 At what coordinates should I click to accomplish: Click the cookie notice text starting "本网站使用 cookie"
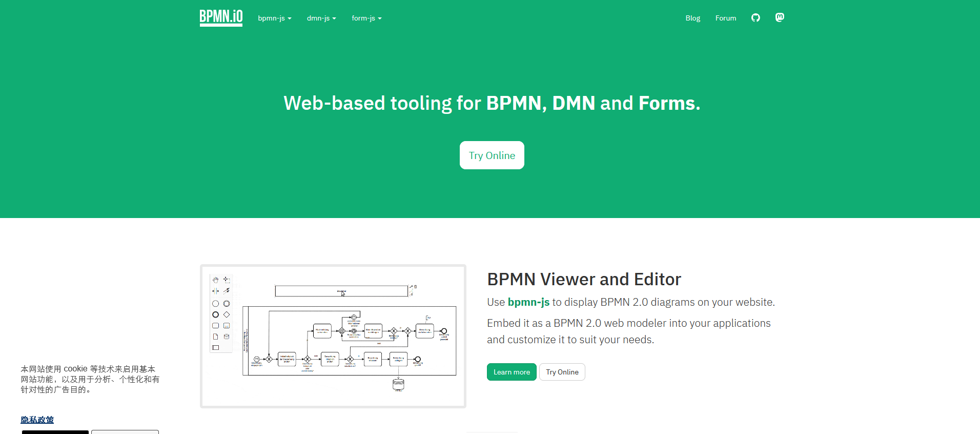[x=90, y=379]
